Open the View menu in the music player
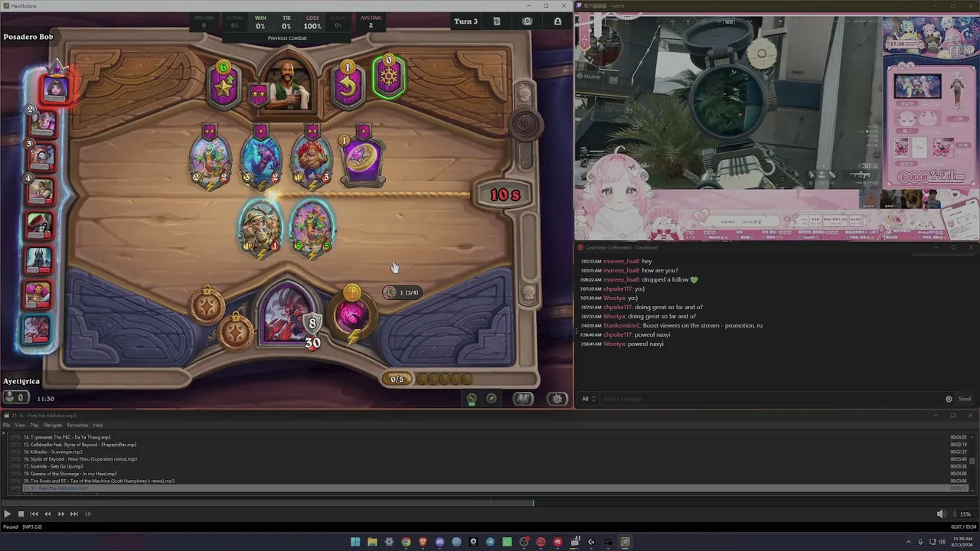 pyautogui.click(x=20, y=425)
